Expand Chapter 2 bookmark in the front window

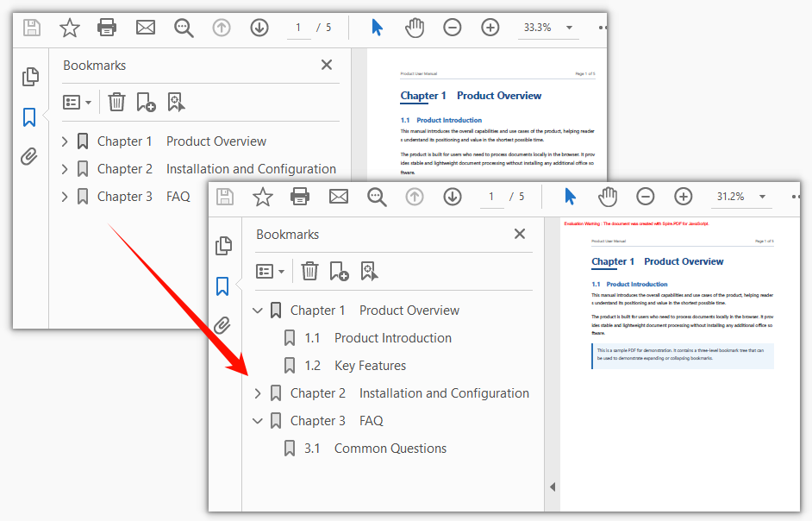pos(258,393)
